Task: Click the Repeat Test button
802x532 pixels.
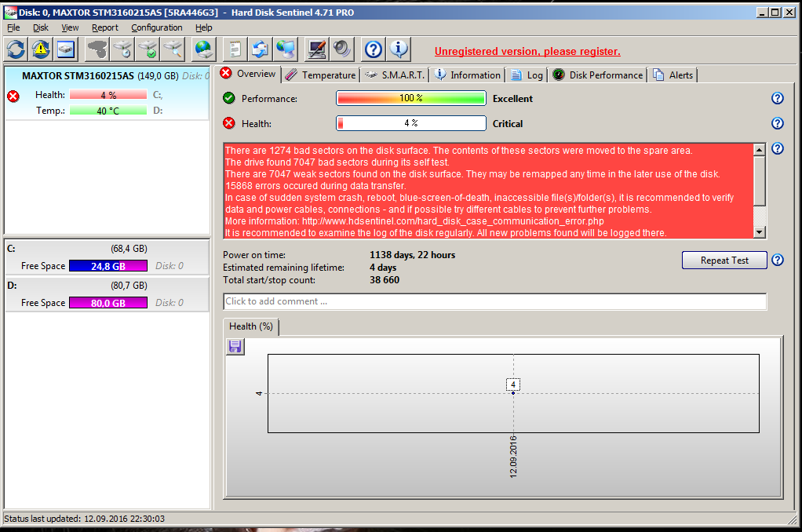Action: coord(724,260)
